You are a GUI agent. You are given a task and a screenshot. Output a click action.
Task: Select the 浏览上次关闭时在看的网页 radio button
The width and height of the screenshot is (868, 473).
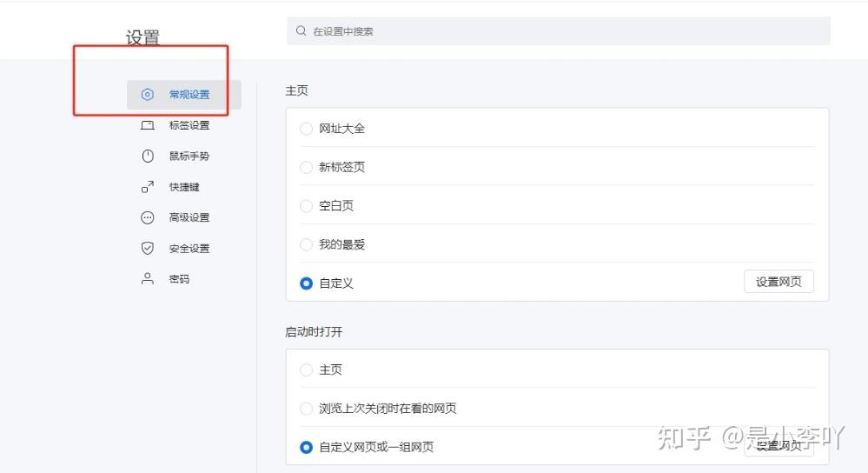pyautogui.click(x=306, y=409)
